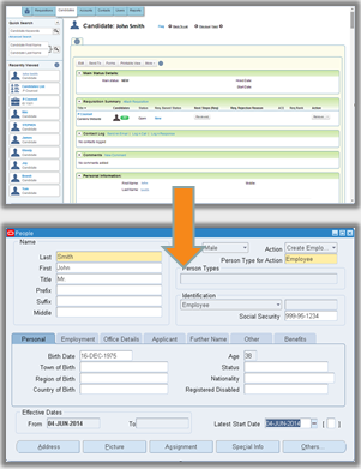Open the home icon tab before Requisitions
This screenshot has height=469, width=361.
click(27, 11)
